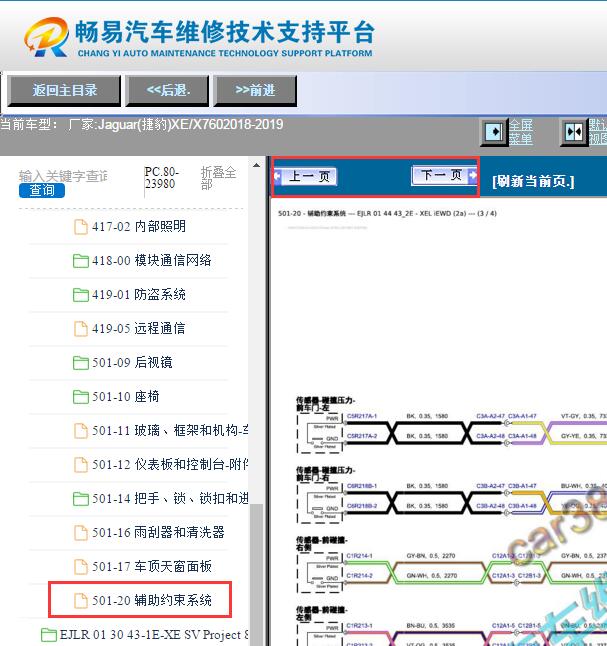Click the 返回主目录 button
This screenshot has width=607, height=646.
tap(64, 91)
